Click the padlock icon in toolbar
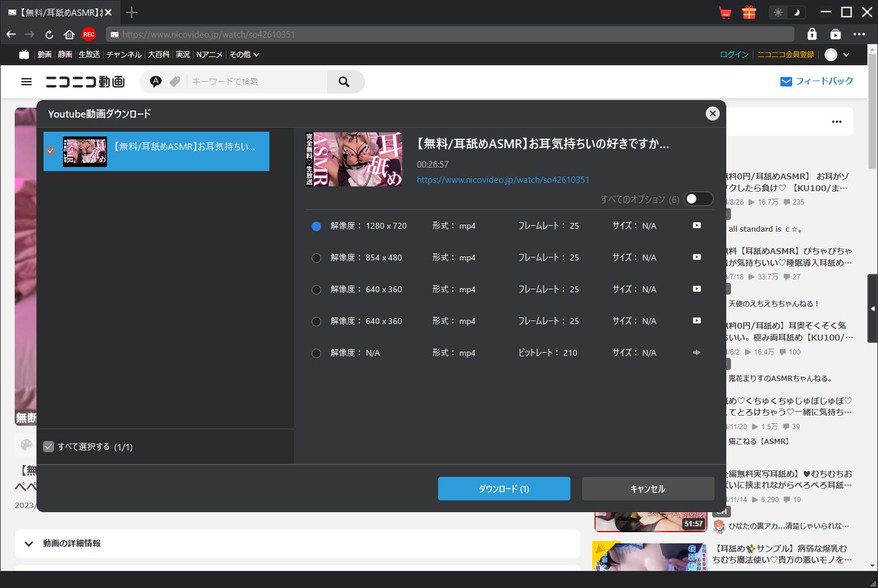The height and width of the screenshot is (588, 878). (812, 34)
